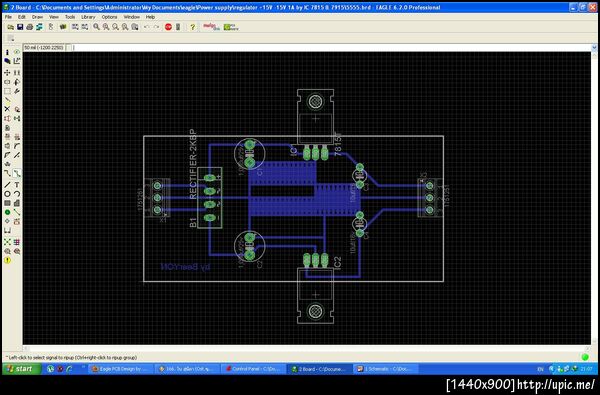Click the Redraw magnifier icon
The image size is (600, 395).
pos(125,27)
